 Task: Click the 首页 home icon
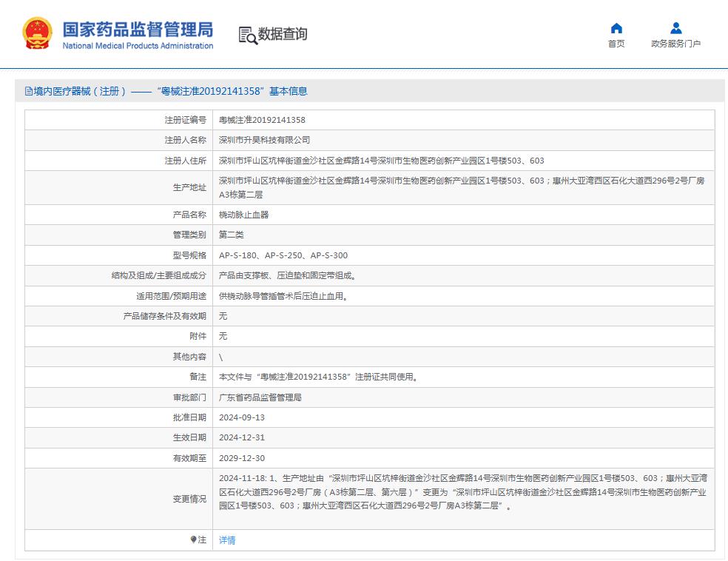pyautogui.click(x=617, y=29)
